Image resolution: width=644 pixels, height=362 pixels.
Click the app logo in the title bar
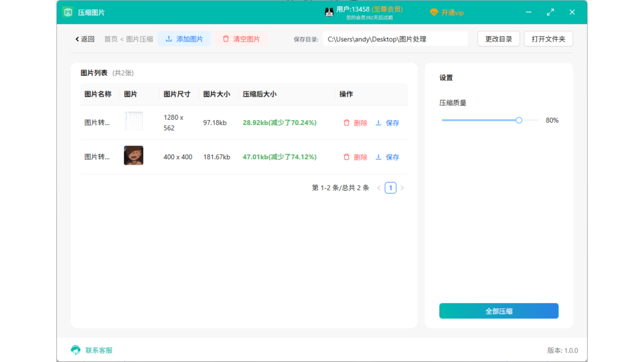click(x=68, y=12)
